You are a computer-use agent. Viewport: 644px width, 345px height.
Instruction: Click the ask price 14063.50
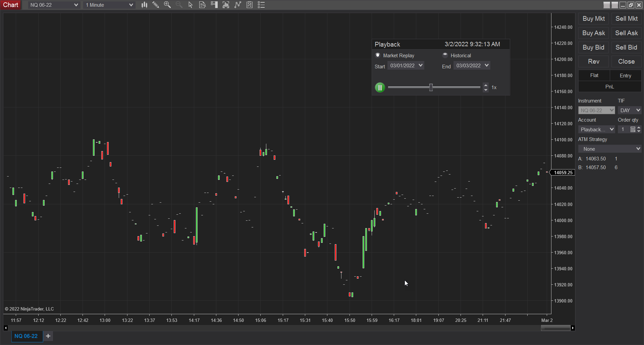click(x=596, y=159)
